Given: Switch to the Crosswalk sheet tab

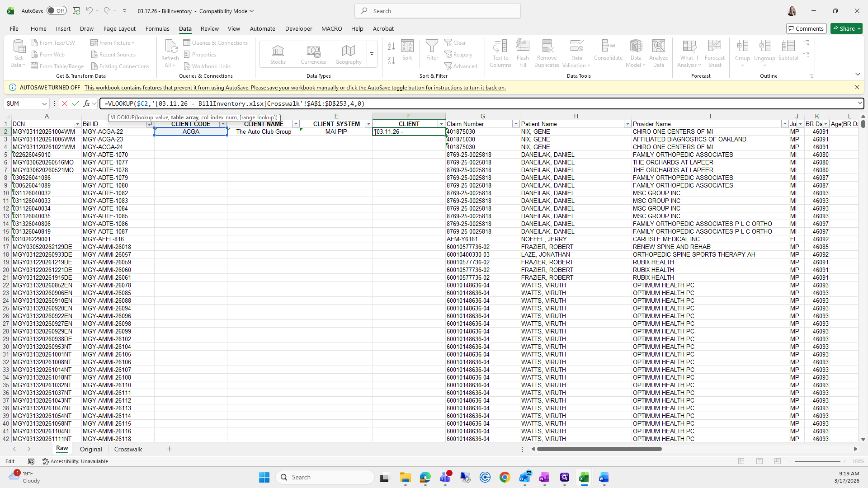Looking at the screenshot, I should pyautogui.click(x=128, y=449).
